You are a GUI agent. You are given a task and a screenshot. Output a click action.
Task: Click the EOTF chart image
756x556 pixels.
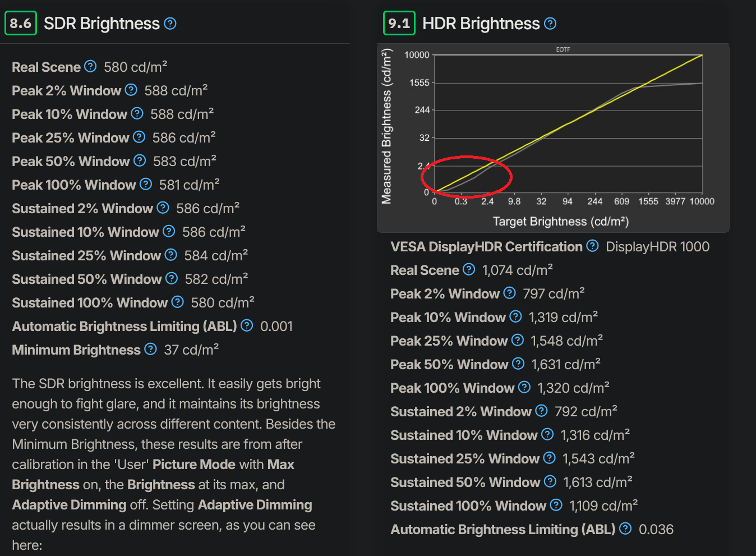[552, 137]
